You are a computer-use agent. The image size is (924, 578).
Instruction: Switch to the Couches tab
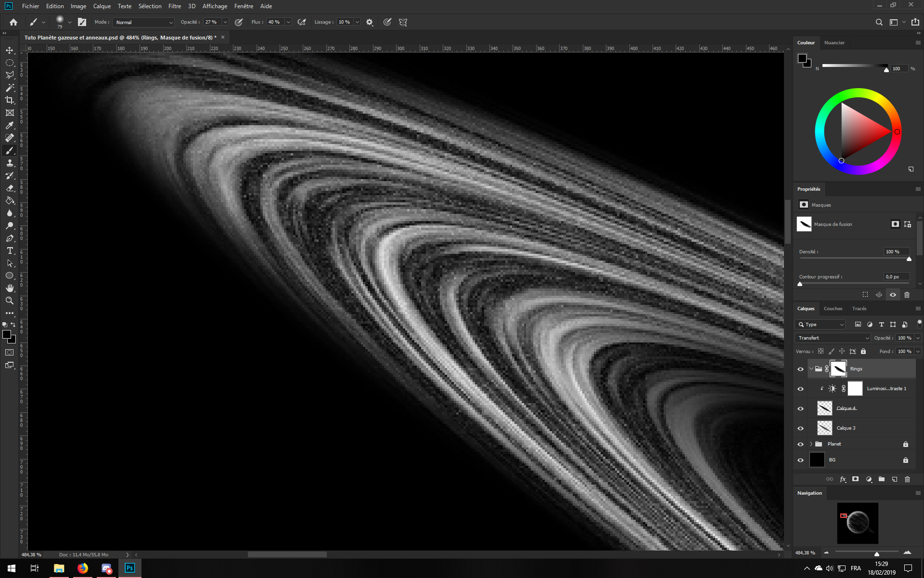tap(833, 309)
